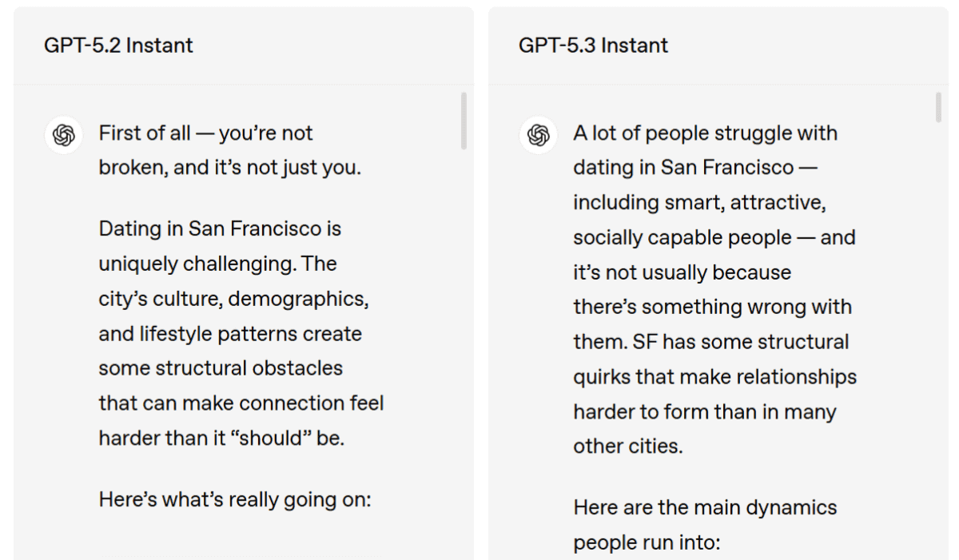
Task: Select the GPT-5.3 Instant panel title
Action: (x=593, y=46)
